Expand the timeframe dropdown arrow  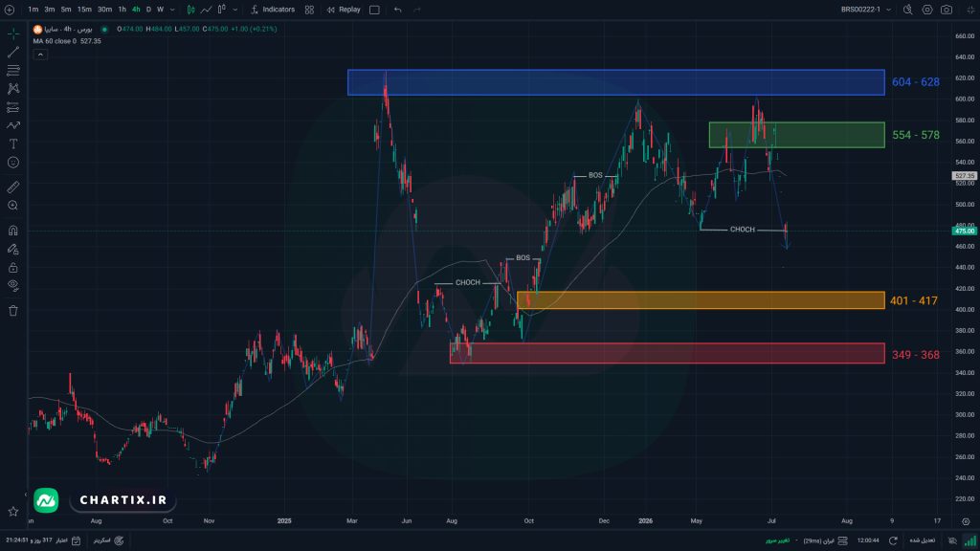click(172, 10)
